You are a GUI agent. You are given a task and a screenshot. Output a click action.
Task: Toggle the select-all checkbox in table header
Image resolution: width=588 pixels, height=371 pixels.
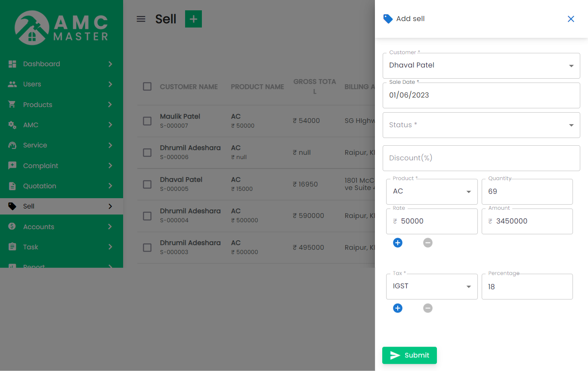[x=147, y=86]
